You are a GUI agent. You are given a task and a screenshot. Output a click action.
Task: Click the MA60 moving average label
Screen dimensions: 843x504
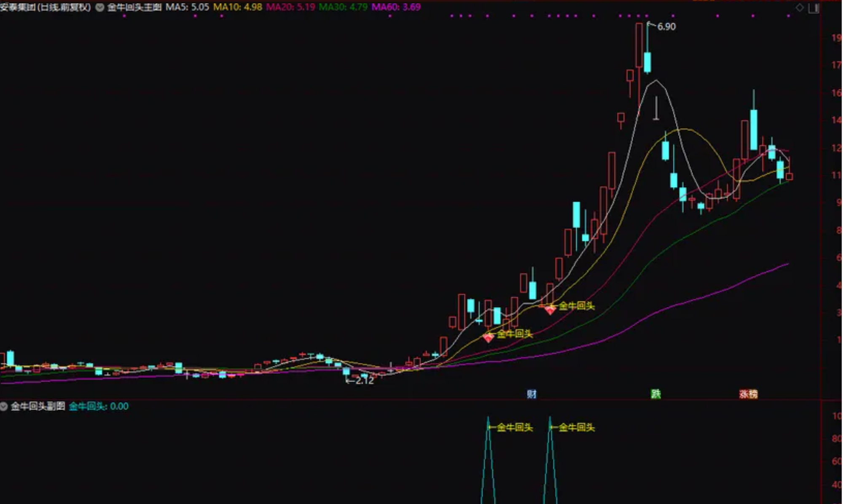396,7
